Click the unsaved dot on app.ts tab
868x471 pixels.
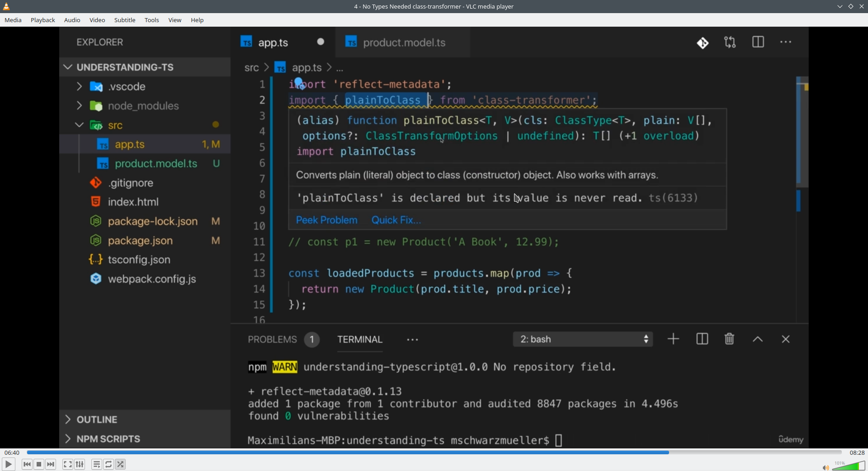click(321, 42)
